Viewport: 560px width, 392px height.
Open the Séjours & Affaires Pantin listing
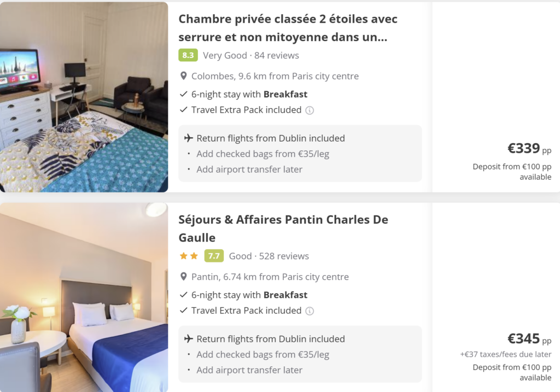[283, 229]
